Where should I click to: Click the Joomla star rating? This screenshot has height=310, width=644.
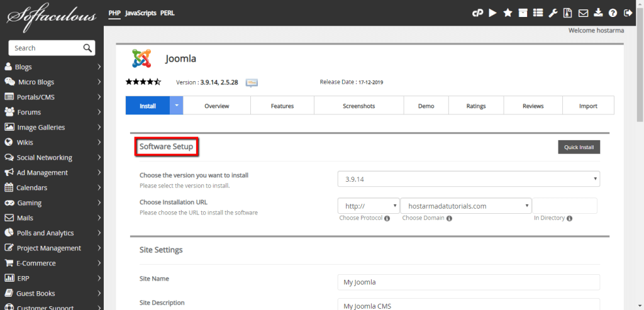pos(143,82)
